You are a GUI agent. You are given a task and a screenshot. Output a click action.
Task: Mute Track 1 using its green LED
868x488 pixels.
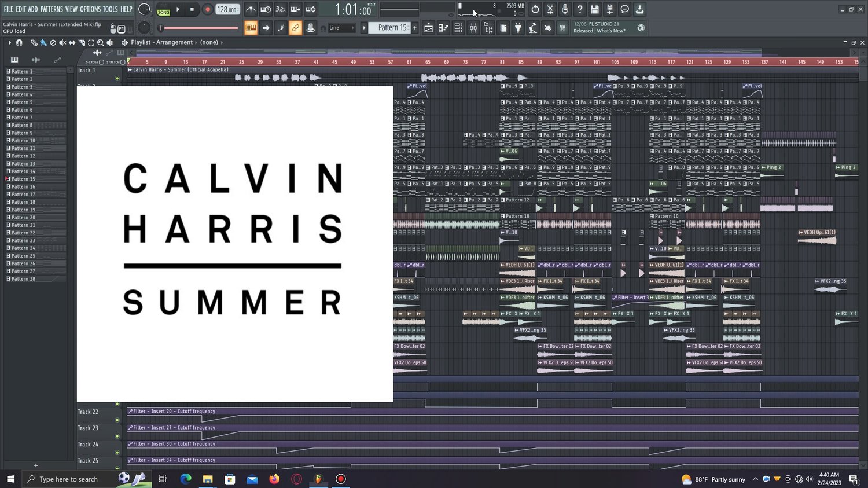[117, 78]
